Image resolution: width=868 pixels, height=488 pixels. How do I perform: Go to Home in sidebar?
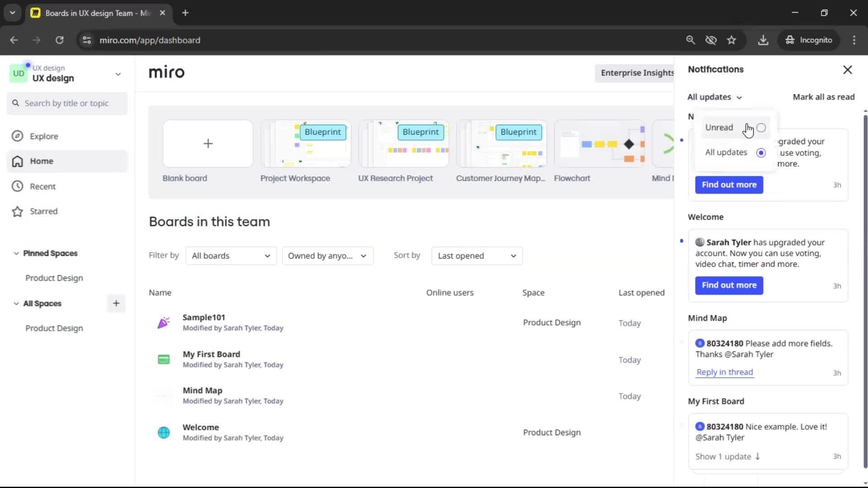[x=67, y=161]
